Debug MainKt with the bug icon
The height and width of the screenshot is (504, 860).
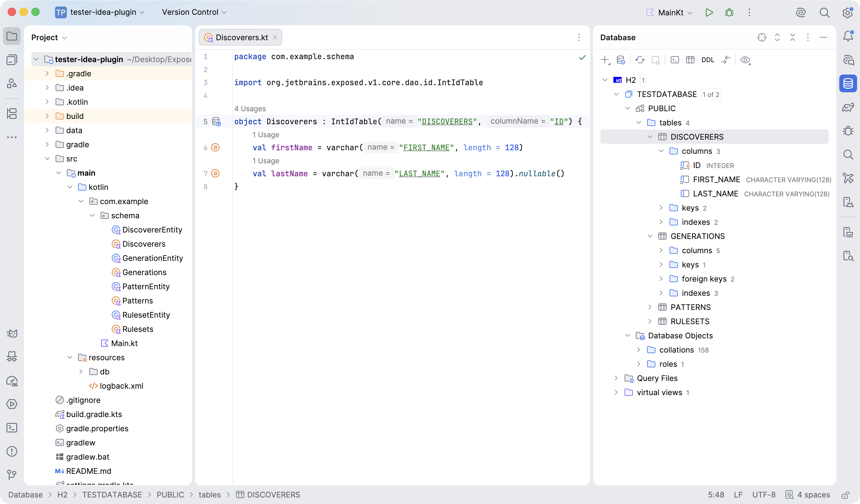coord(729,13)
